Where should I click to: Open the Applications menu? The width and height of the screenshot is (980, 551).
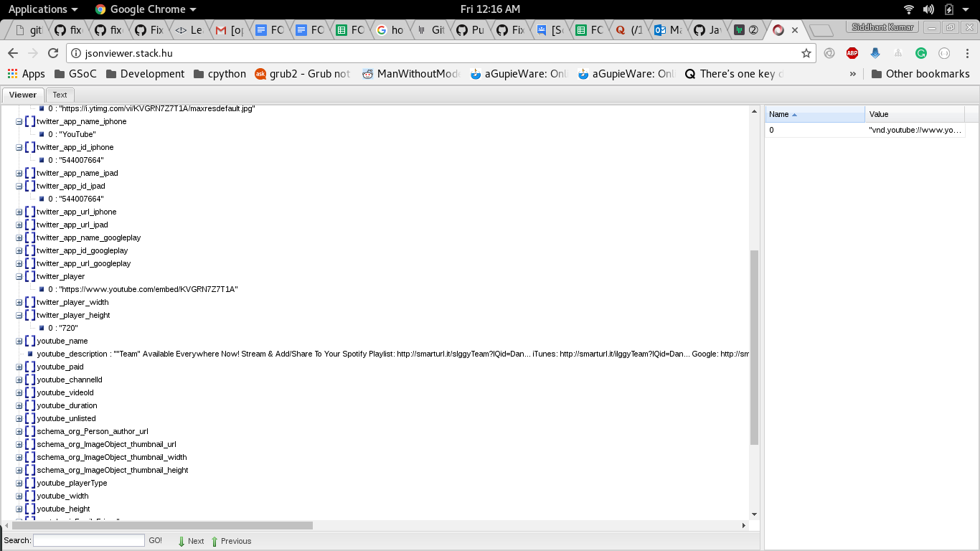tap(43, 9)
